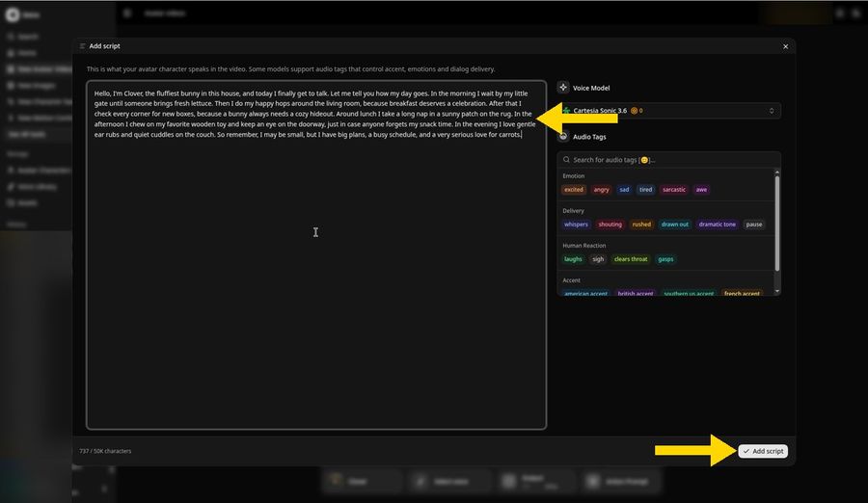Image resolution: width=868 pixels, height=503 pixels.
Task: Insert the sad emotion tag
Action: pos(624,189)
